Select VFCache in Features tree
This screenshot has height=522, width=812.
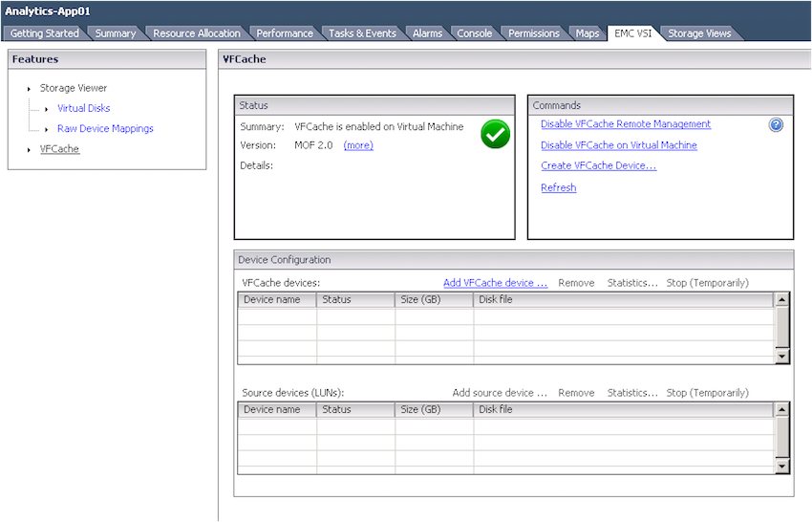tap(59, 149)
